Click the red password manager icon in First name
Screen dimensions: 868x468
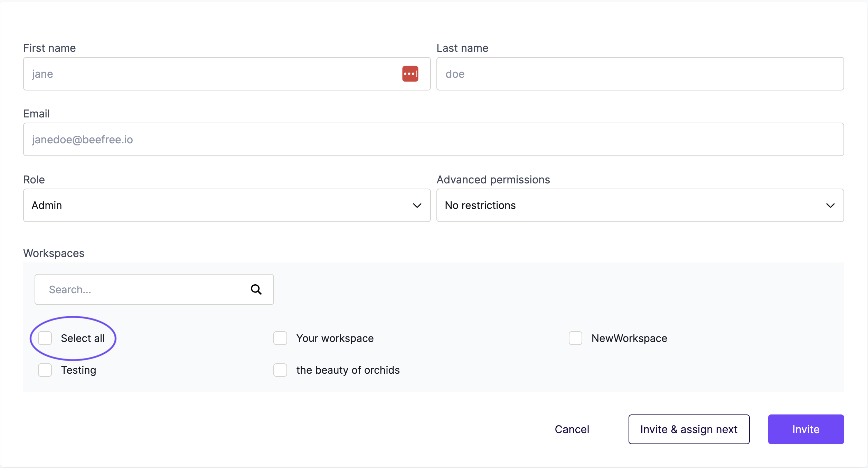click(410, 74)
